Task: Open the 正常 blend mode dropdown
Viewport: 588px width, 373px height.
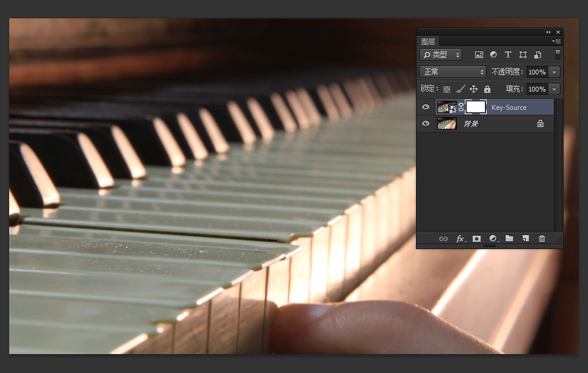Action: (453, 71)
